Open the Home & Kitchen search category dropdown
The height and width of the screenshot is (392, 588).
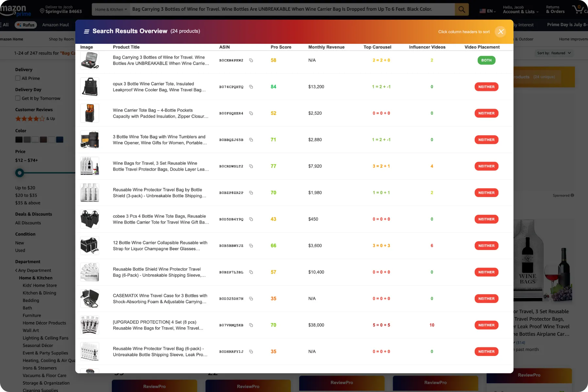pyautogui.click(x=111, y=9)
